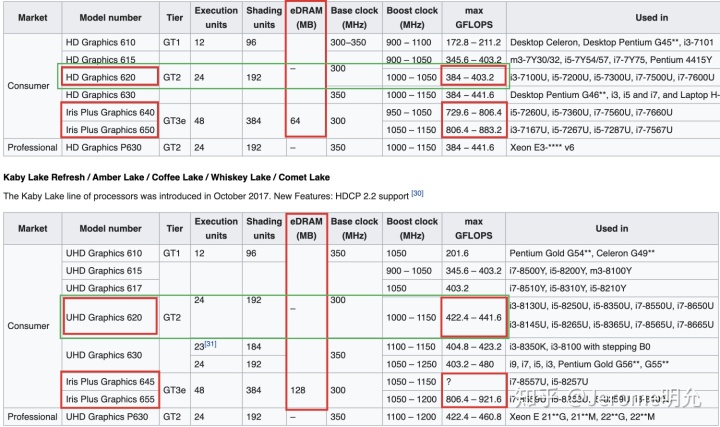Click '345.6 – 403.2' GFLOPS for UHD 615
Image resolution: width=720 pixels, height=427 pixels.
(x=473, y=270)
